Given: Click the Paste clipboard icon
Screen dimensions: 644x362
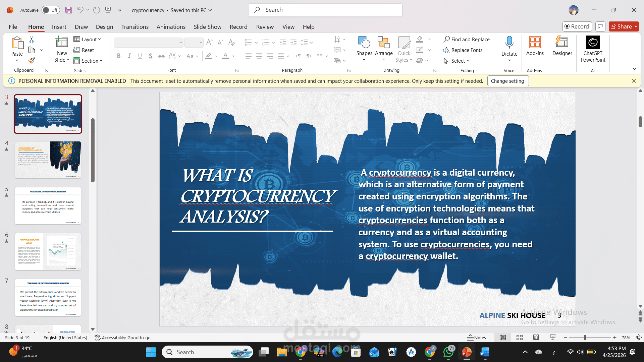Looking at the screenshot, I should [17, 43].
